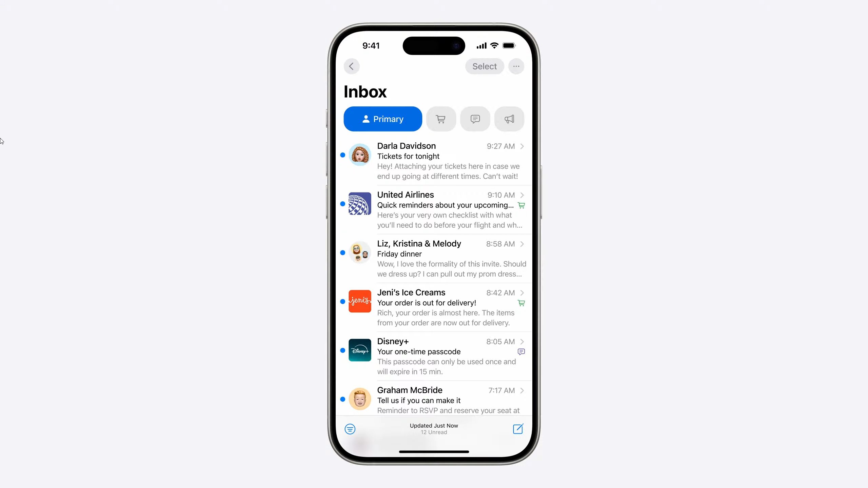Tap the shopping cart tag on United Airlines email

coord(521,205)
